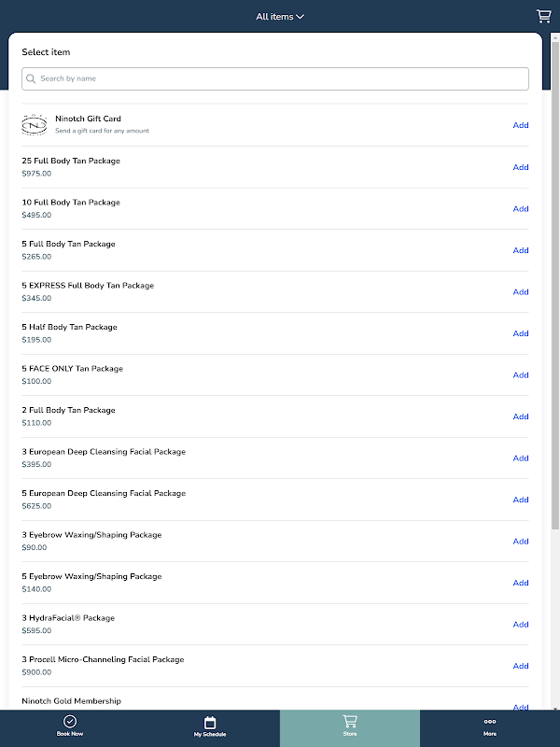Add the Ninotch Gift Card
The height and width of the screenshot is (747, 560).
[521, 125]
